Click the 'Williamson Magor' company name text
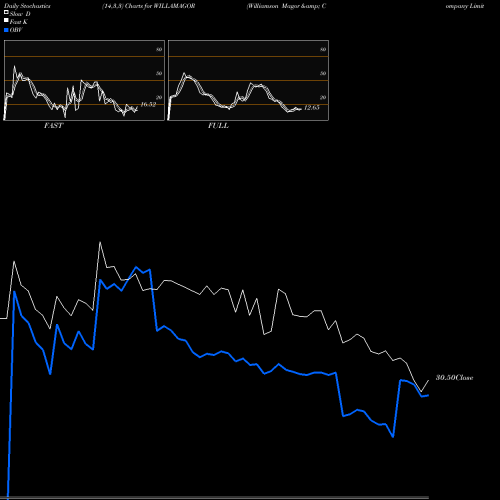This screenshot has width=500, height=500. coord(273,6)
